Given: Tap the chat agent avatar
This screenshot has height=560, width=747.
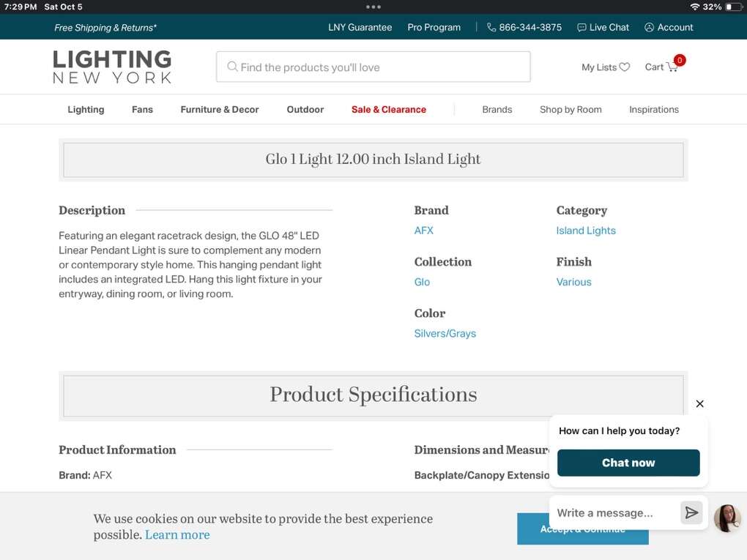Looking at the screenshot, I should pyautogui.click(x=726, y=518).
